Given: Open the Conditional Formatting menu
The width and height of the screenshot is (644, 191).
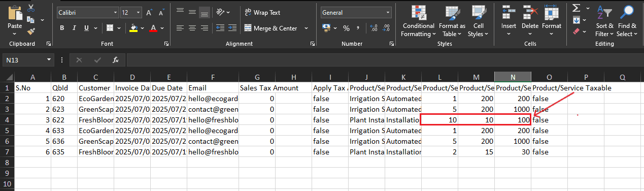Looking at the screenshot, I should tap(418, 21).
